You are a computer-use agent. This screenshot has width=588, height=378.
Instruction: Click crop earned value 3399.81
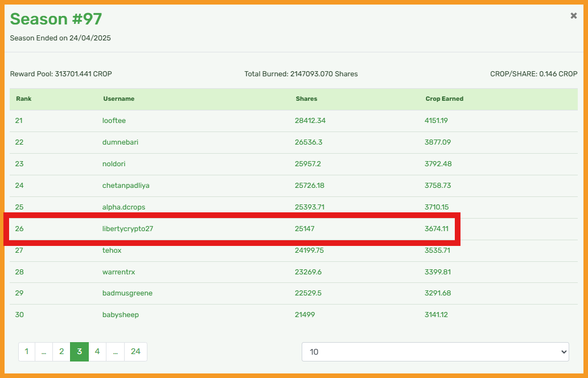[x=438, y=272]
